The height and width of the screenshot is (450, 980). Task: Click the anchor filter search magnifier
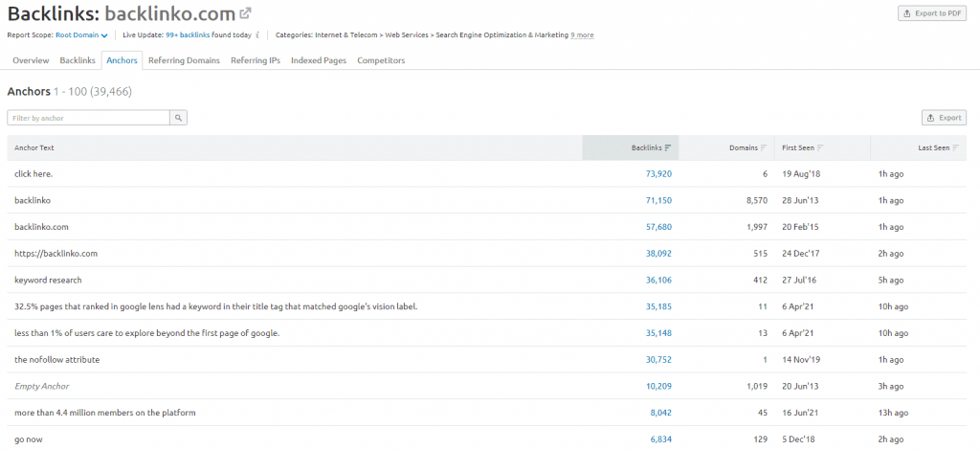point(179,118)
